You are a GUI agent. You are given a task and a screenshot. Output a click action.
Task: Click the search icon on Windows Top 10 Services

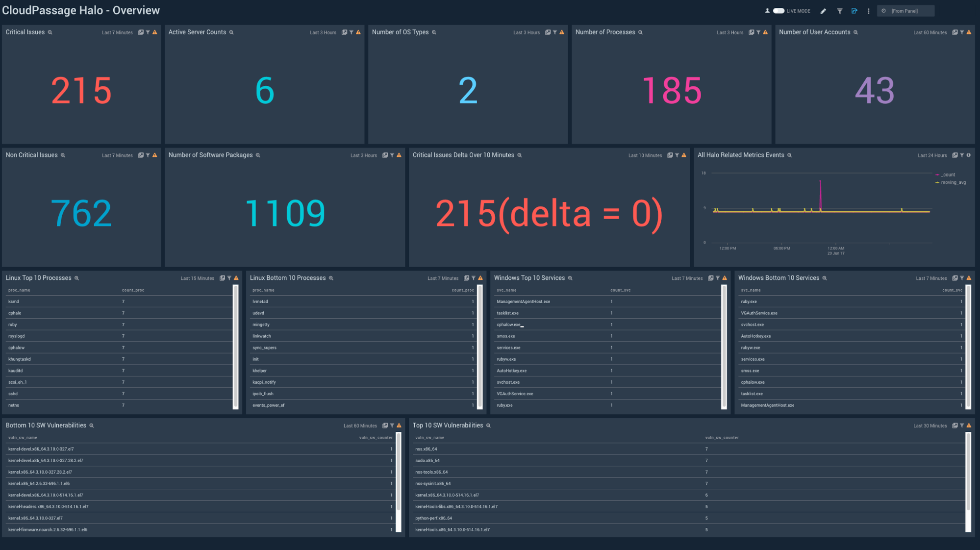tap(570, 278)
